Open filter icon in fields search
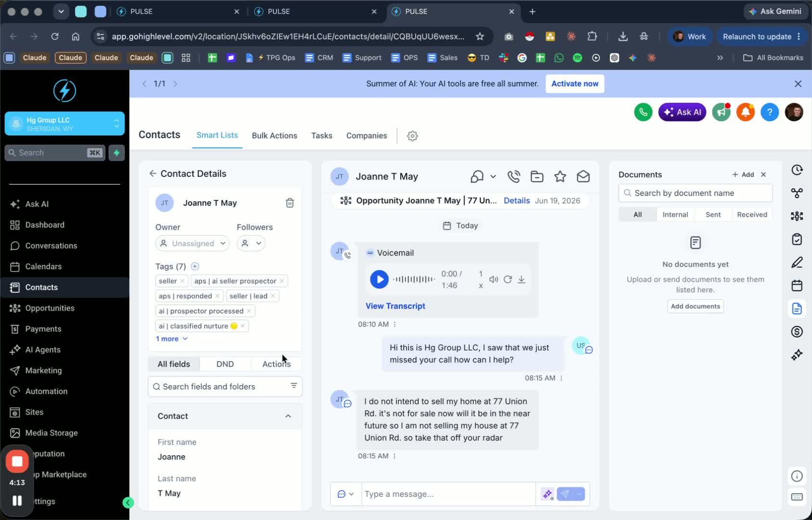 [x=293, y=386]
